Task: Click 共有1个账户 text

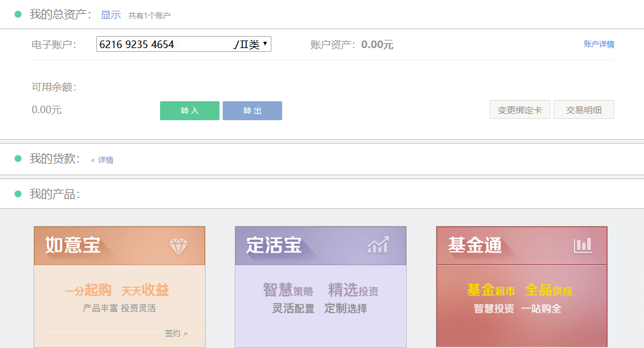Action: tap(149, 16)
